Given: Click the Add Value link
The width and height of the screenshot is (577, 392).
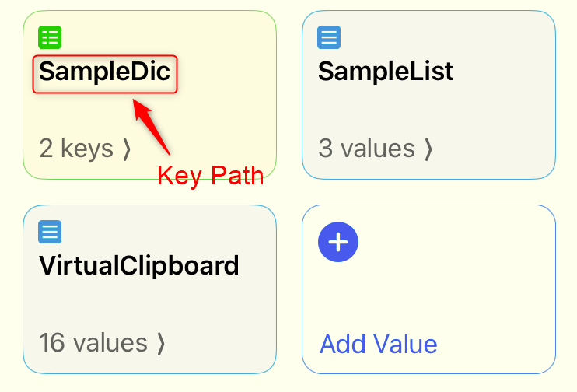Looking at the screenshot, I should 379,343.
